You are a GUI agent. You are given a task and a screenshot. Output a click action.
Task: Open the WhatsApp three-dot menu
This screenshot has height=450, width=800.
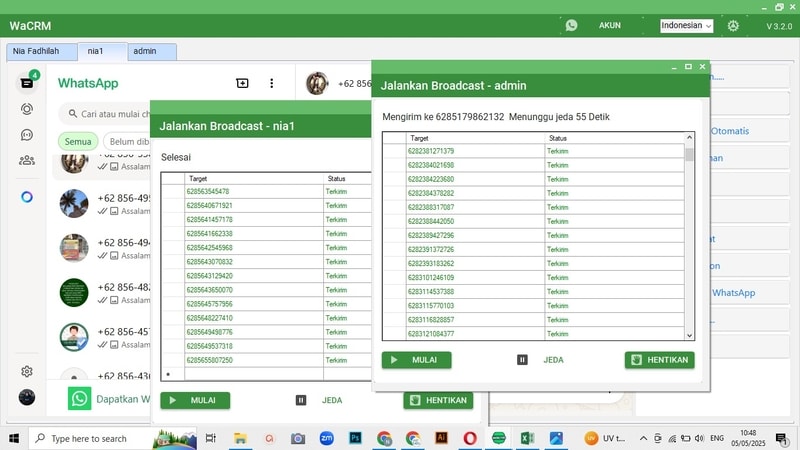(271, 83)
